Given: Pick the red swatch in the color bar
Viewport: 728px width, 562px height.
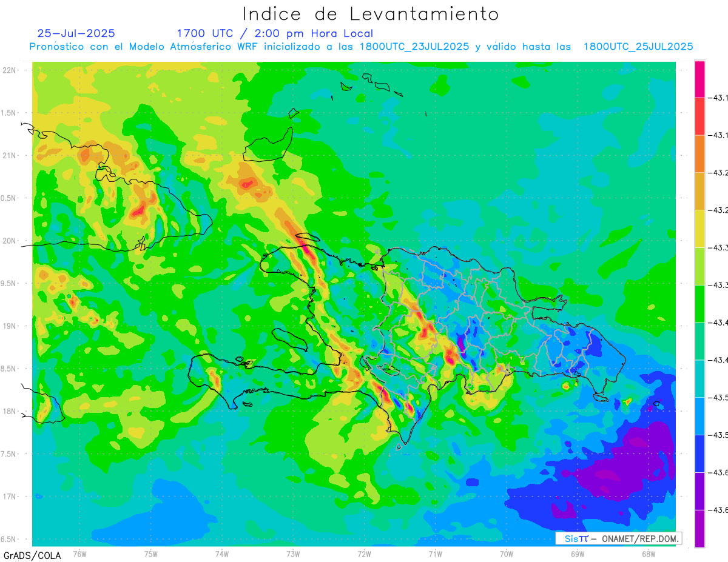Looking at the screenshot, I should click(699, 116).
